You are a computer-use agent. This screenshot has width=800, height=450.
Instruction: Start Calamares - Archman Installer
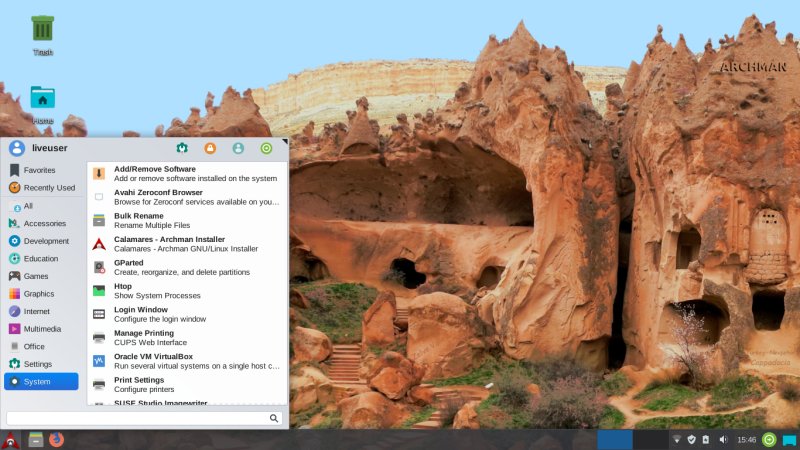(x=187, y=244)
